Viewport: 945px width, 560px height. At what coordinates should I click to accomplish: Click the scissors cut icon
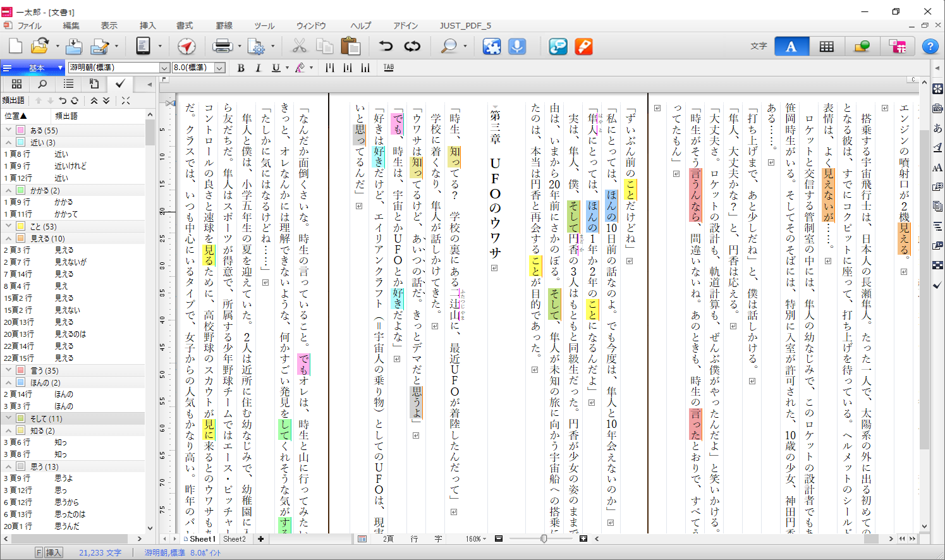(x=299, y=46)
